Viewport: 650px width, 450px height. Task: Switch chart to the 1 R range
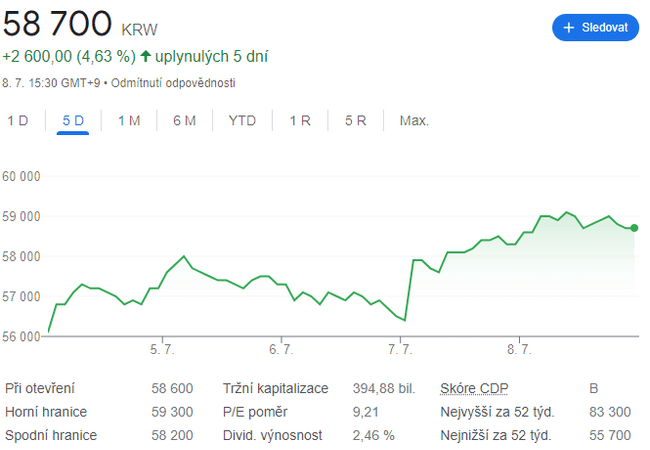300,121
